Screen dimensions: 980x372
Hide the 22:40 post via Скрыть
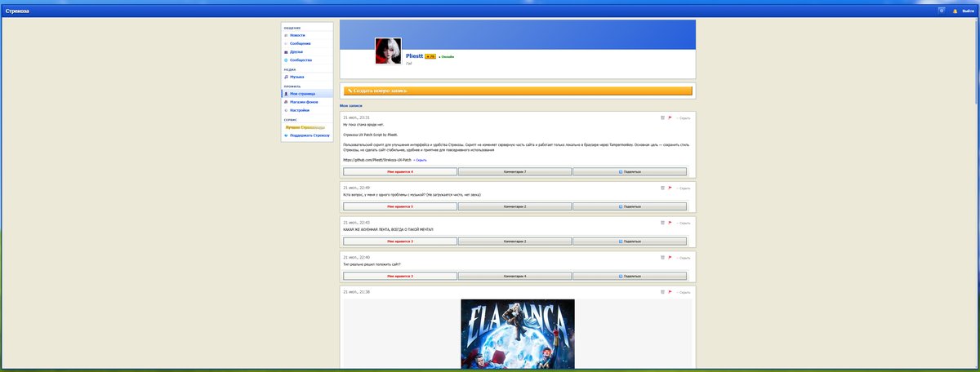[684, 258]
